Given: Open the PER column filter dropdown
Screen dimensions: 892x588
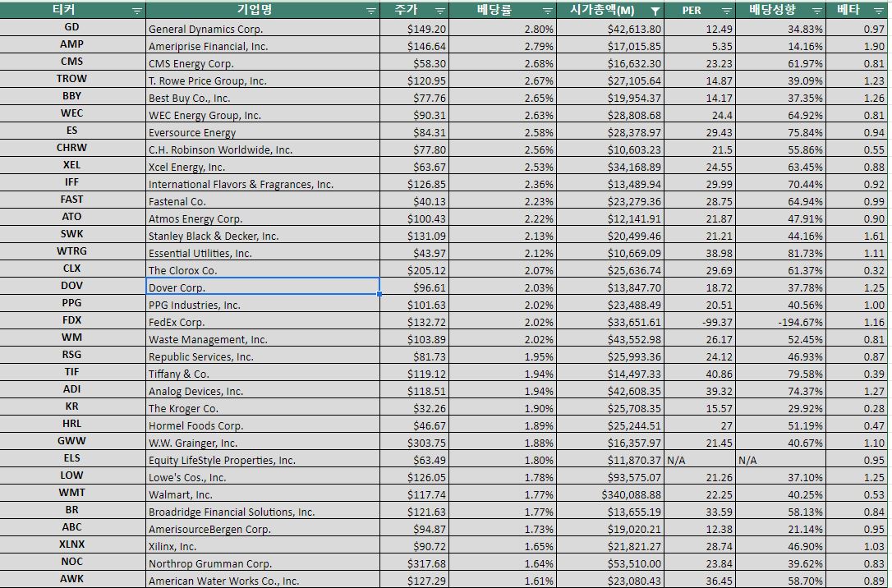Looking at the screenshot, I should click(x=726, y=11).
